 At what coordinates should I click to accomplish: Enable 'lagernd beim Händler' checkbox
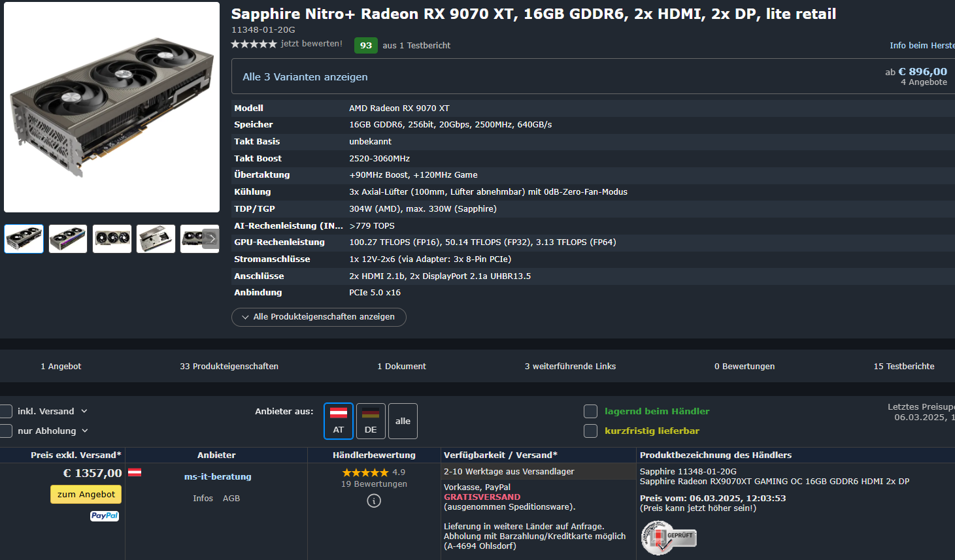590,411
